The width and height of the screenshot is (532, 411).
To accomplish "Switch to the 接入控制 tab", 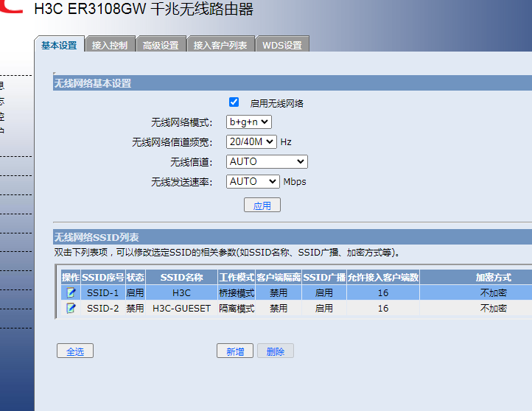I will coord(110,45).
